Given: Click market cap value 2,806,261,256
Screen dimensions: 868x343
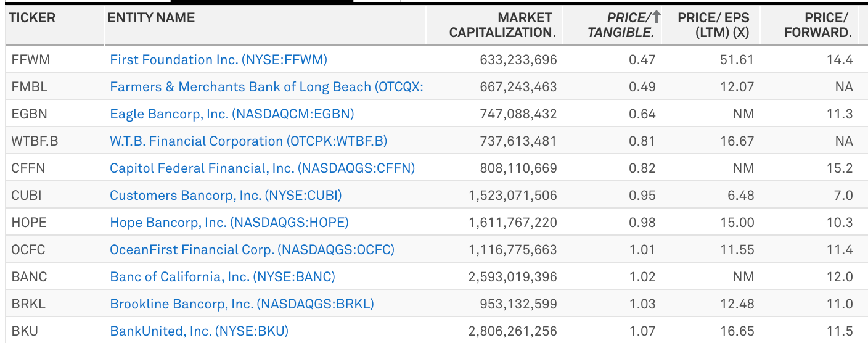Looking at the screenshot, I should coord(513,331).
